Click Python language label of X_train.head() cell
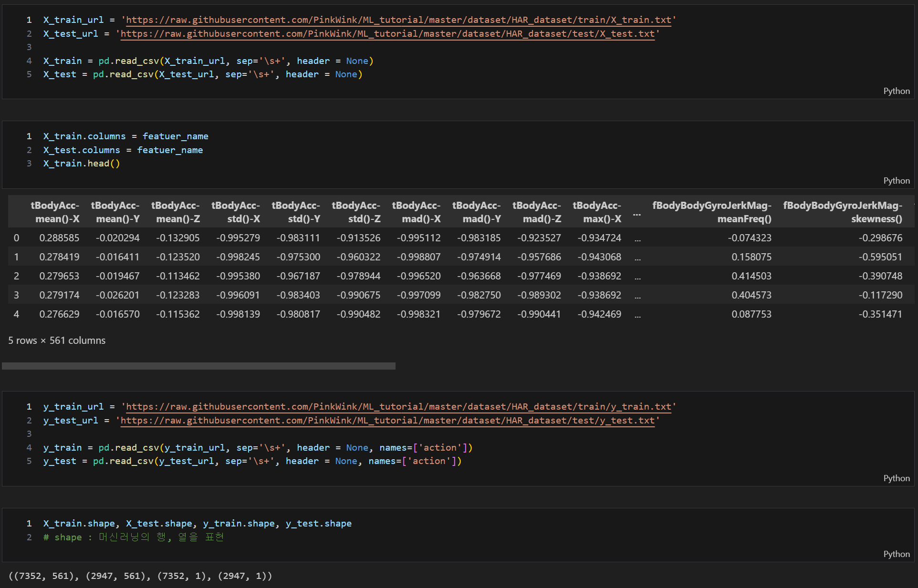The width and height of the screenshot is (918, 588). [896, 181]
